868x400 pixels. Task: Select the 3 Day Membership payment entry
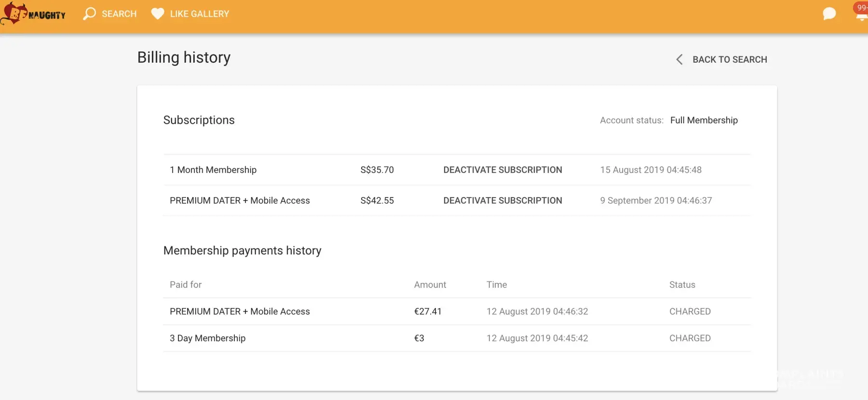pos(207,338)
